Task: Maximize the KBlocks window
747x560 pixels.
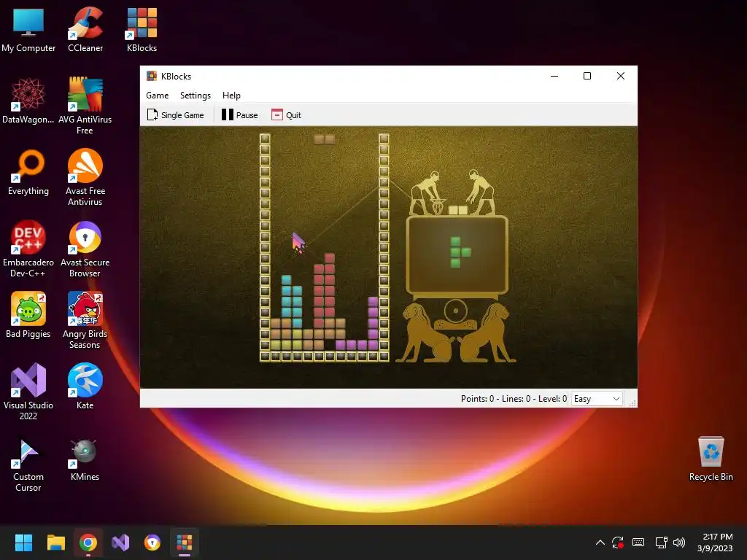Action: click(587, 76)
